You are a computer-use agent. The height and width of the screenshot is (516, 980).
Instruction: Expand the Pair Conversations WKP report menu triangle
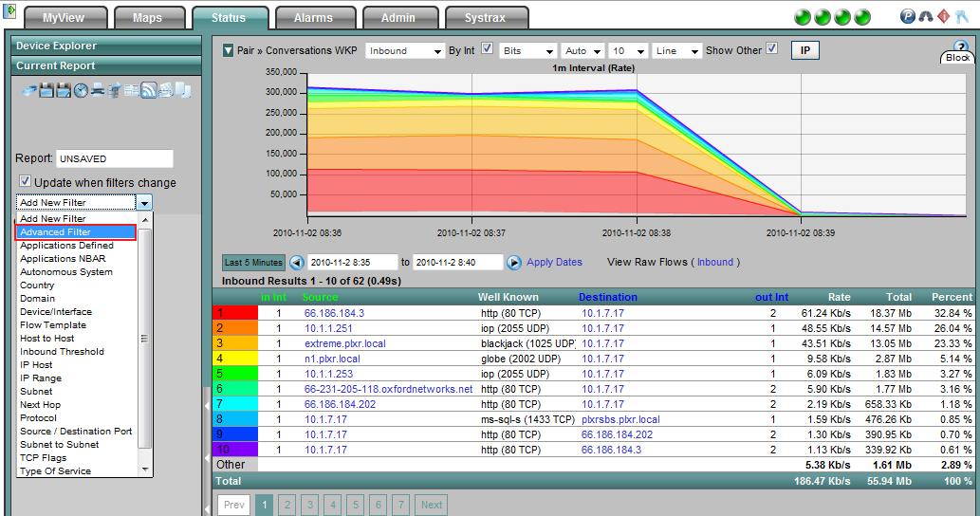coord(228,50)
